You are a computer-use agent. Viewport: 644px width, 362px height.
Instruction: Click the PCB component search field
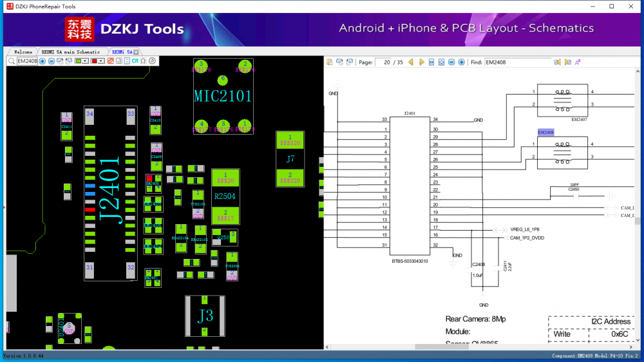[x=27, y=61]
